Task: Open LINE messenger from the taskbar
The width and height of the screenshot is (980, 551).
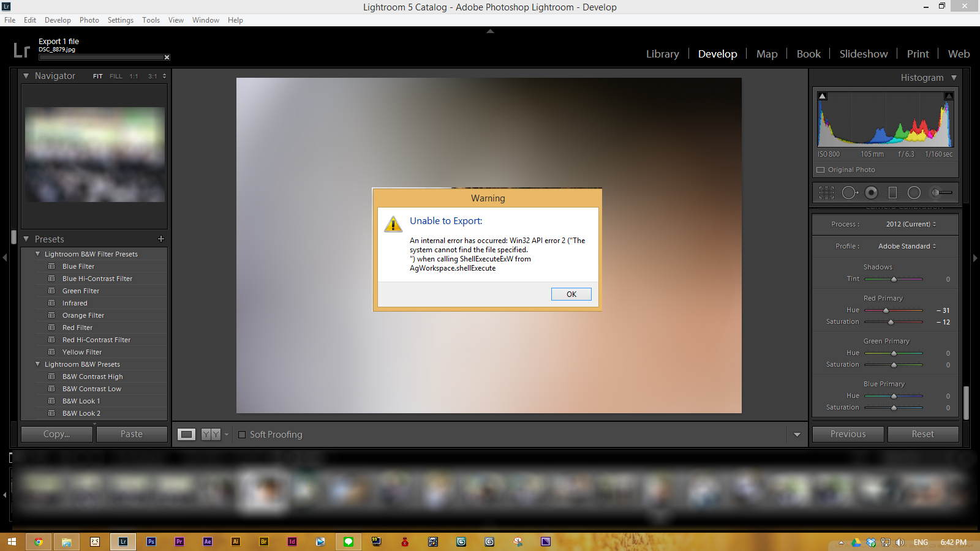Action: (349, 542)
